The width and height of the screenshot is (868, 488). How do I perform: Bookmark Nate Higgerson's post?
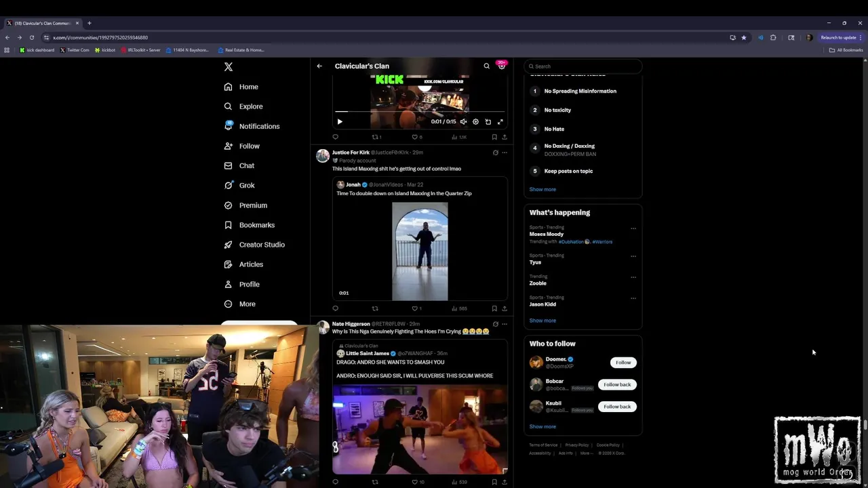[494, 482]
